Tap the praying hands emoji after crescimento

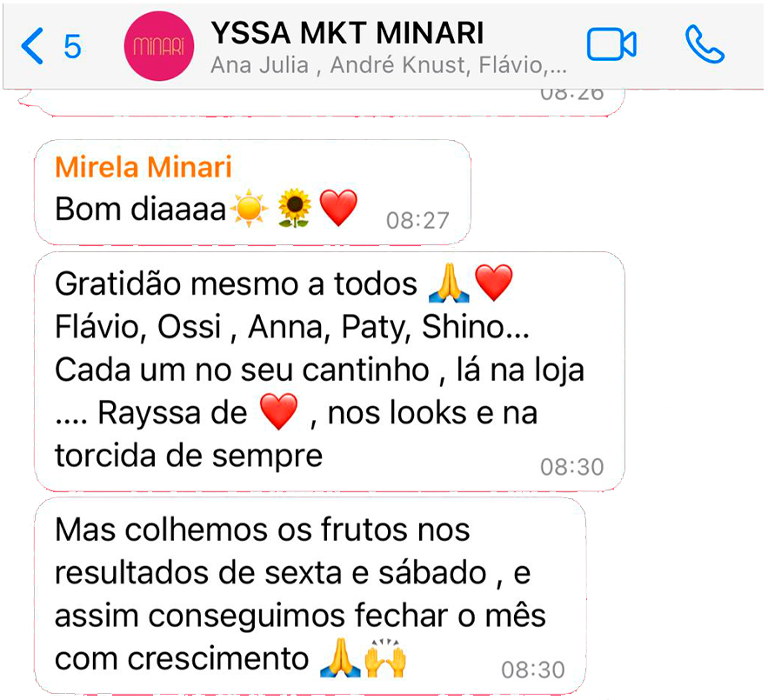tap(340, 658)
